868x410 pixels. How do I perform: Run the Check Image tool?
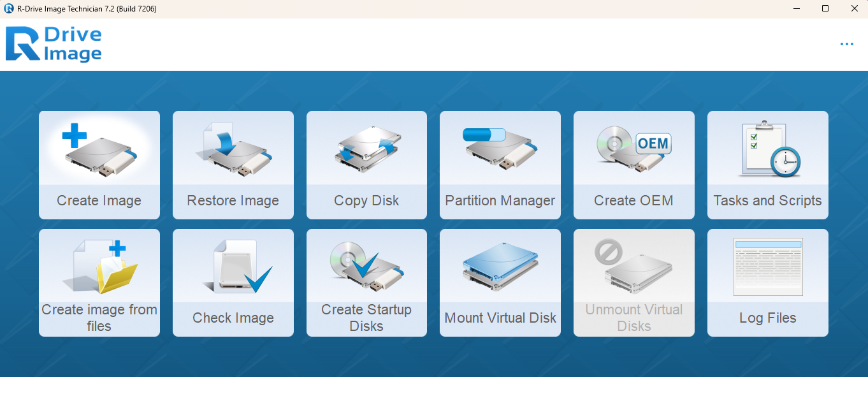point(233,282)
